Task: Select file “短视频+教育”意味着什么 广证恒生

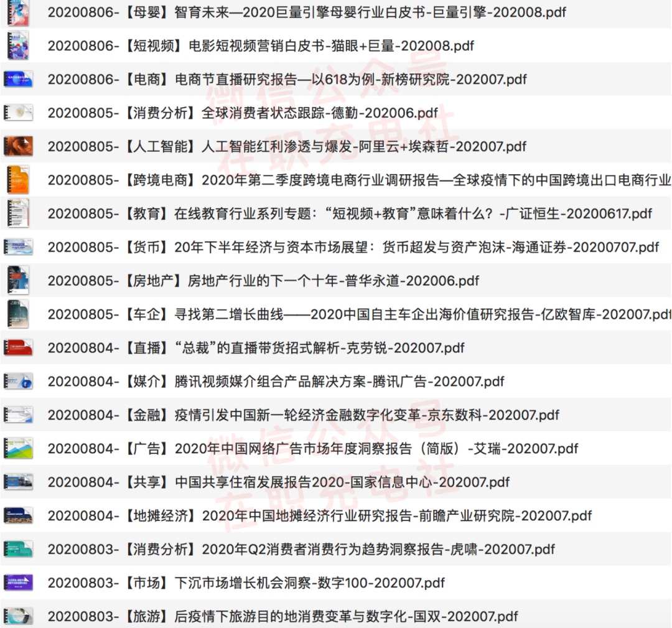Action: tap(350, 213)
